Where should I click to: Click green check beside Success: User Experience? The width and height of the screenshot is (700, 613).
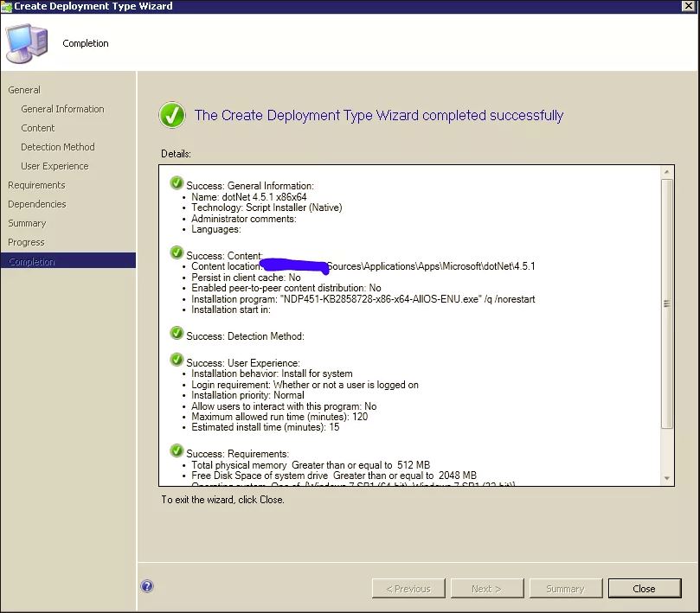(177, 360)
